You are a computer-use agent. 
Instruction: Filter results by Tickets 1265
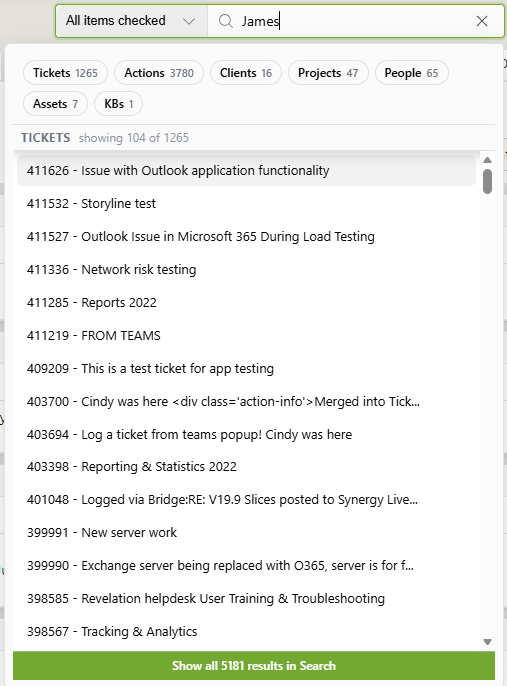[x=65, y=73]
